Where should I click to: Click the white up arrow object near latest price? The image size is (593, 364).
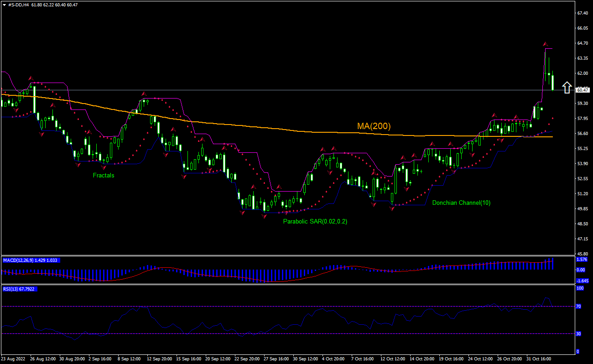tap(567, 87)
